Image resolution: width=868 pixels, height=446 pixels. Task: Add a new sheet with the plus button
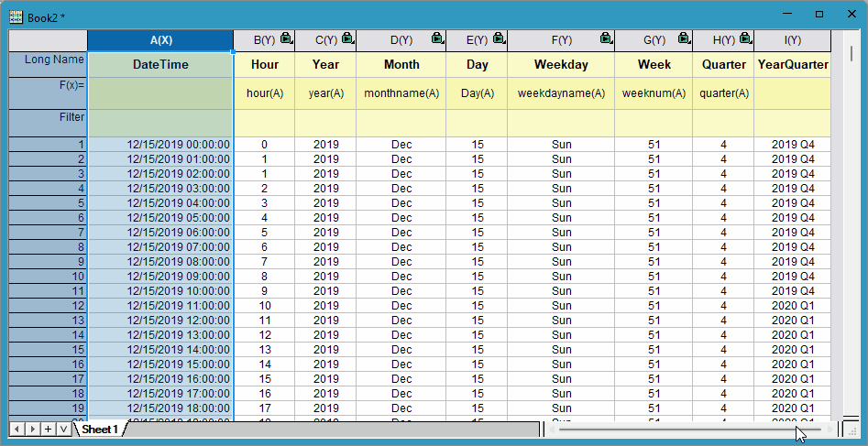click(48, 429)
